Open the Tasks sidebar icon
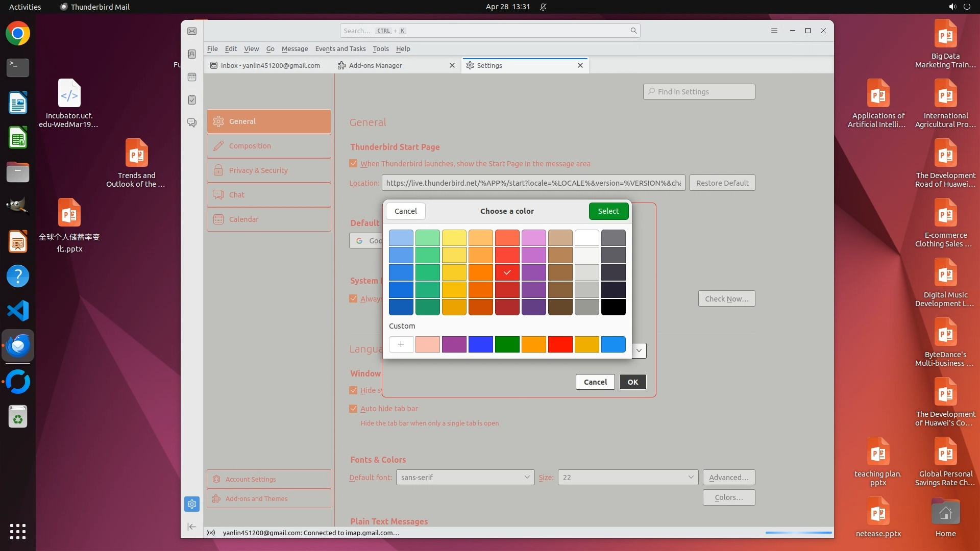 192,100
